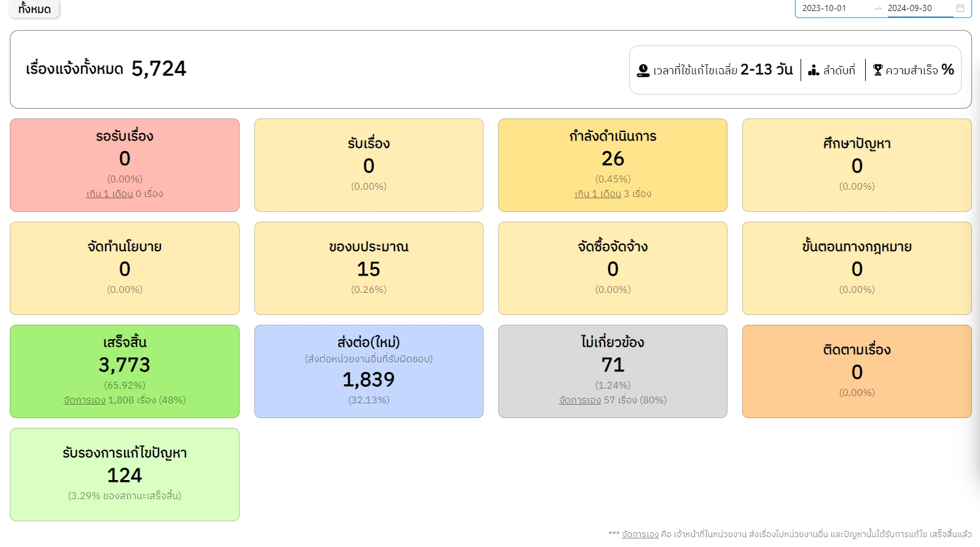Open the ของบประมาณ card showing 15

tap(369, 268)
